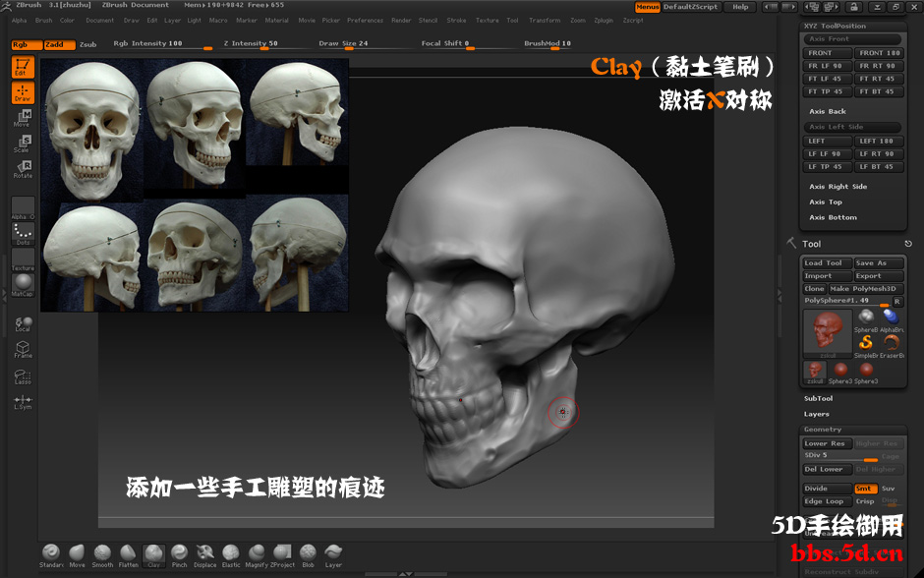Select the Move transform tool
The image size is (924, 578).
[x=23, y=118]
